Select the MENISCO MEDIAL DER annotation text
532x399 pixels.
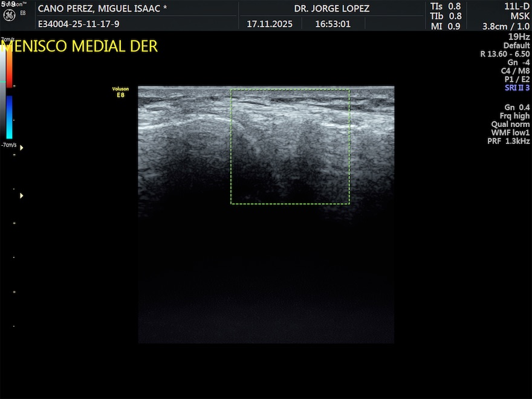pyautogui.click(x=79, y=47)
